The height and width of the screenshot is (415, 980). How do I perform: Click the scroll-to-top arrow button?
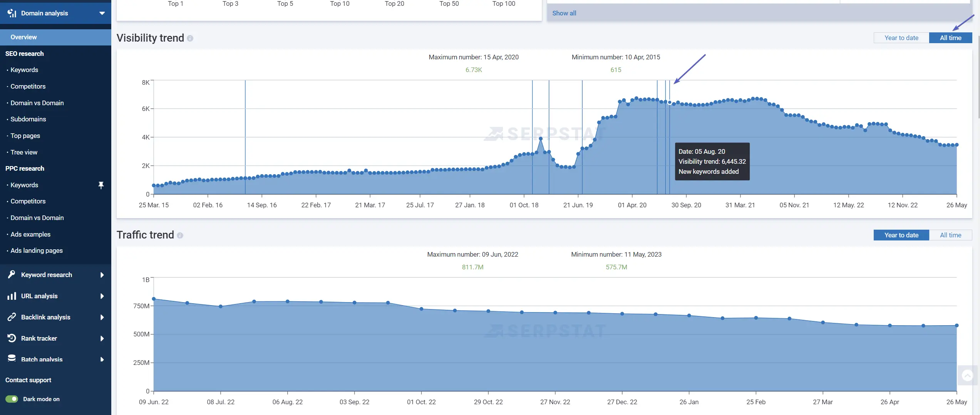967,375
